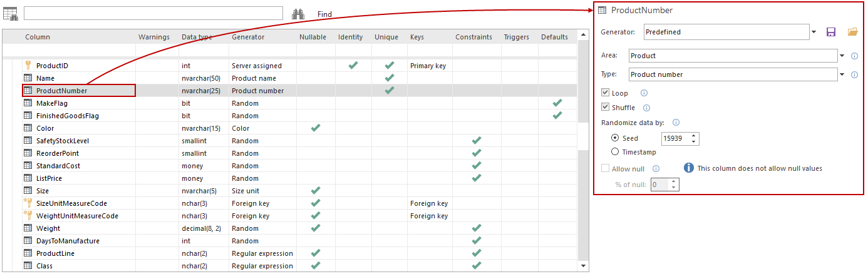Click the binoculars Find icon
The image size is (868, 274).
[x=298, y=14]
